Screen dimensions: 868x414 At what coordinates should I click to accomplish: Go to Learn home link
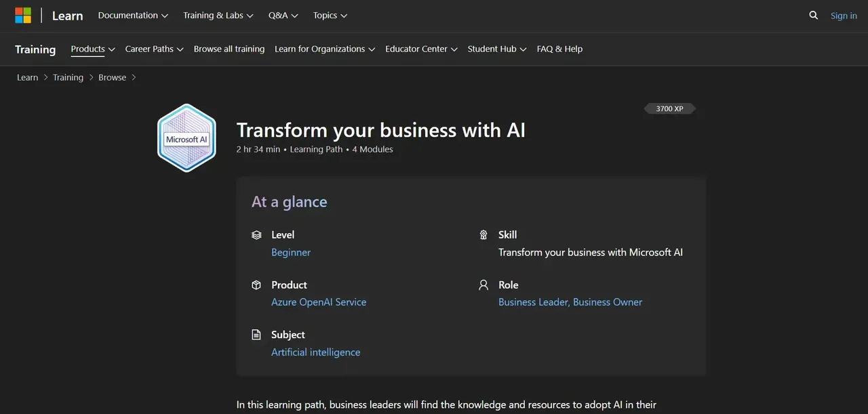tap(68, 16)
